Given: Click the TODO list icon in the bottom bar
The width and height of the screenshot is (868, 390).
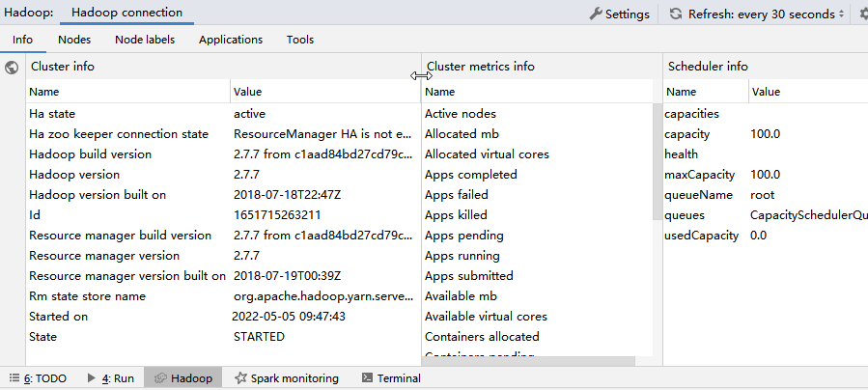Looking at the screenshot, I should (14, 378).
